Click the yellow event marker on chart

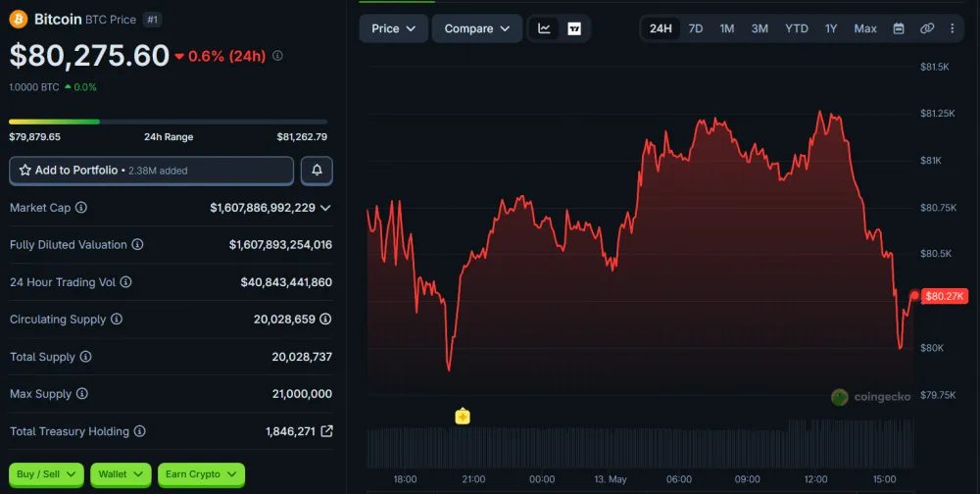(x=463, y=416)
